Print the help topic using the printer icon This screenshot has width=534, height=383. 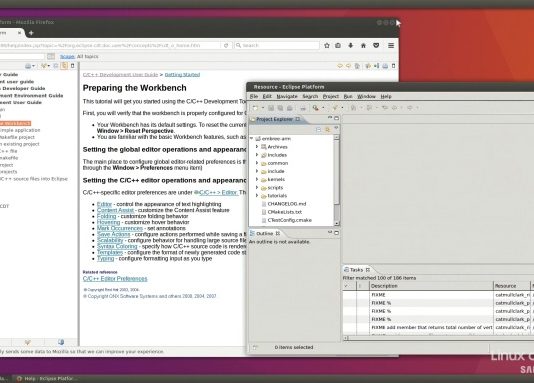coord(385,66)
